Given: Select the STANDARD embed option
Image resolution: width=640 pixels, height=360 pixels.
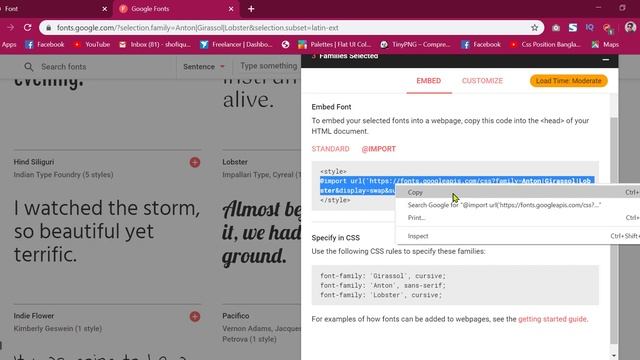Looking at the screenshot, I should click(330, 149).
